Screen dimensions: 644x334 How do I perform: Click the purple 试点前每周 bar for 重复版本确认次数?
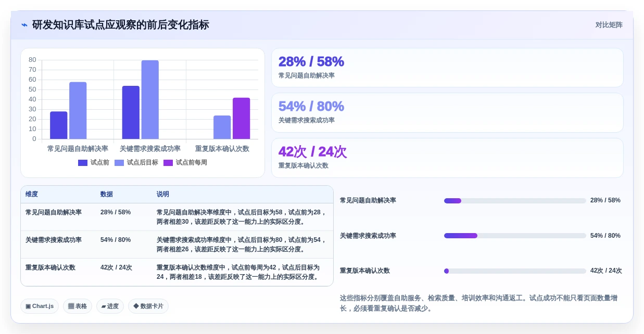click(242, 118)
